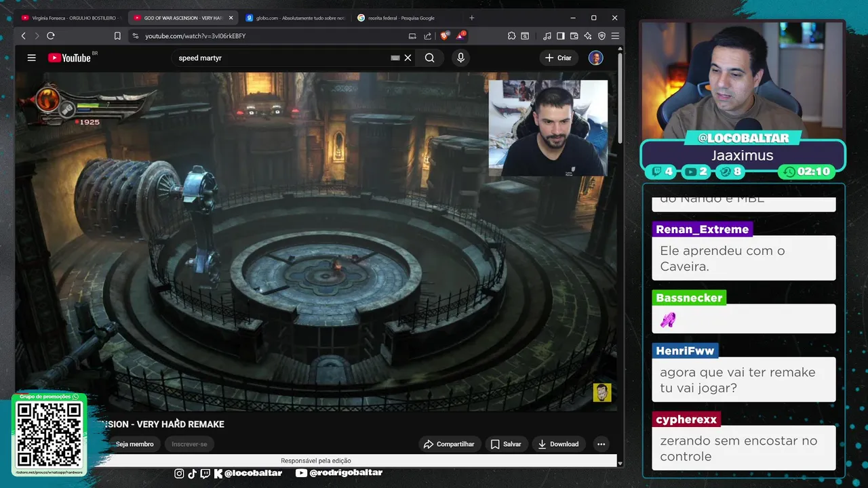The width and height of the screenshot is (868, 488).
Task: Bookmark this page
Action: [117, 36]
